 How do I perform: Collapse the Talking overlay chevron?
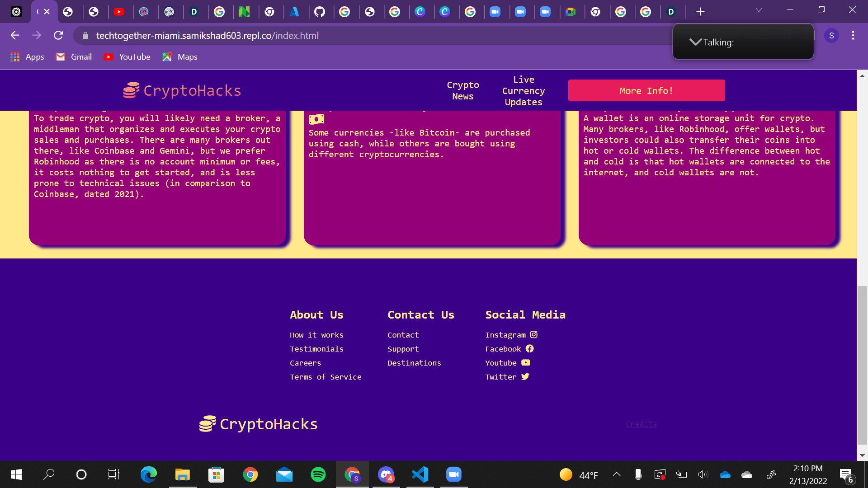pos(695,42)
